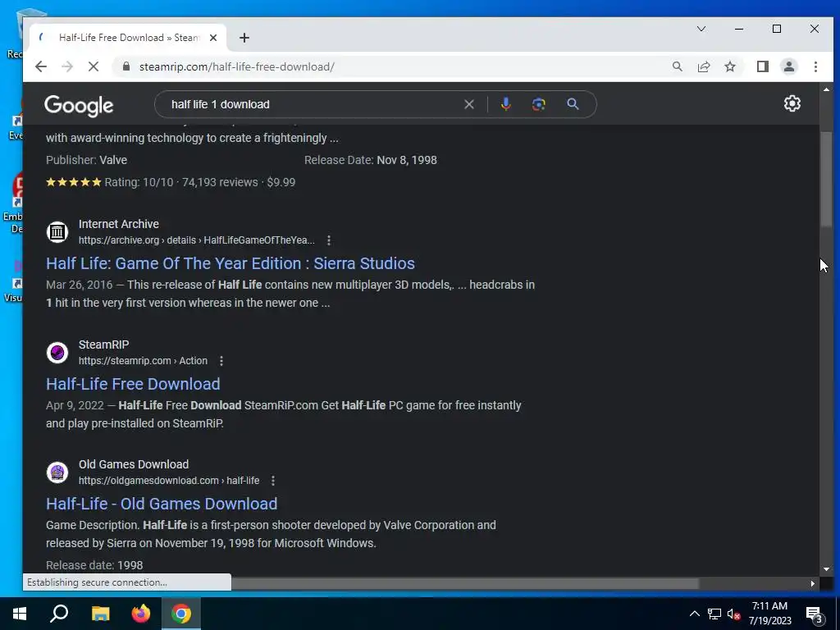Click the horizontal scrollbar thumb
Viewport: 840px width, 630px height.
(465, 583)
